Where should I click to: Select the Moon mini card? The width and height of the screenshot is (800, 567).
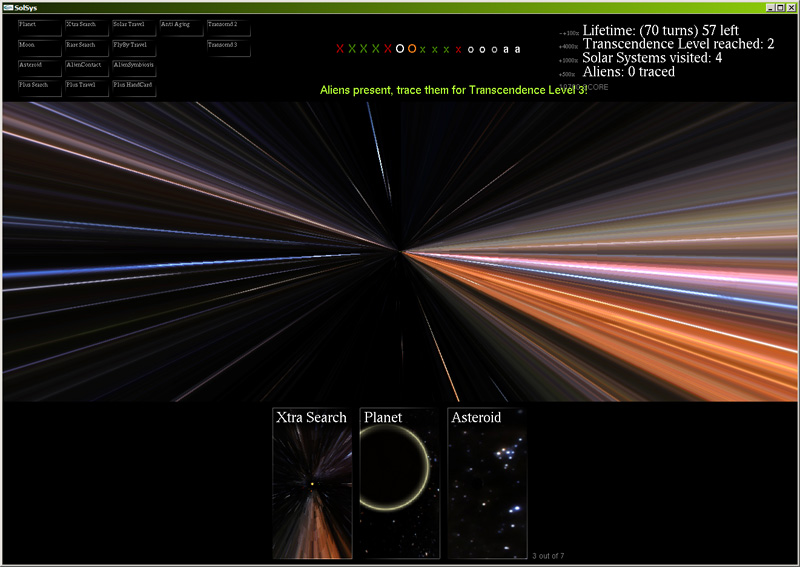(39, 48)
